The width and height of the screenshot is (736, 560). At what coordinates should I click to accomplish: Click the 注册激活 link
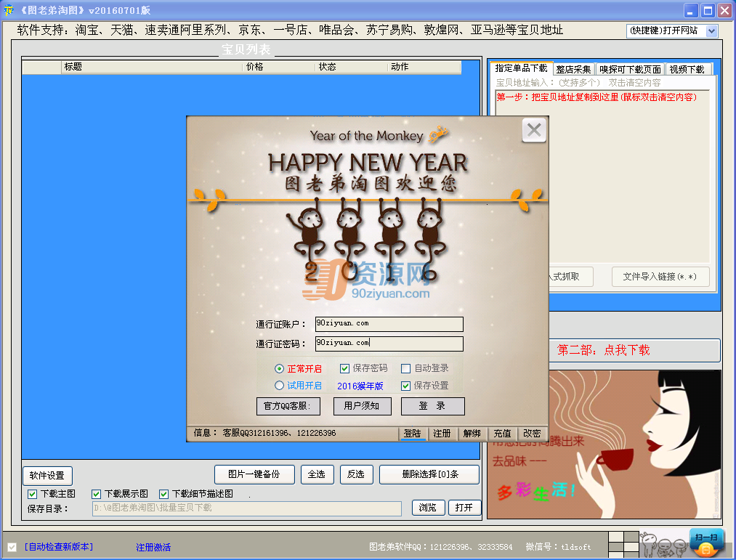click(153, 548)
